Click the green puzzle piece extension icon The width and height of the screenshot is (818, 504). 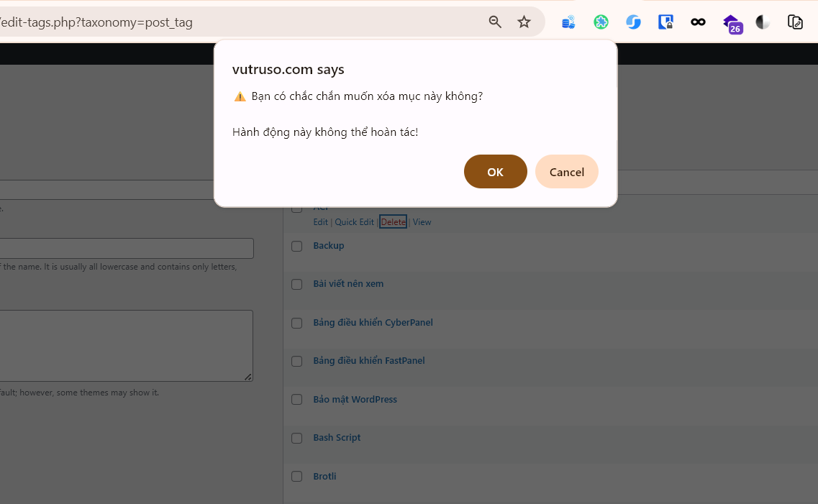(x=601, y=22)
